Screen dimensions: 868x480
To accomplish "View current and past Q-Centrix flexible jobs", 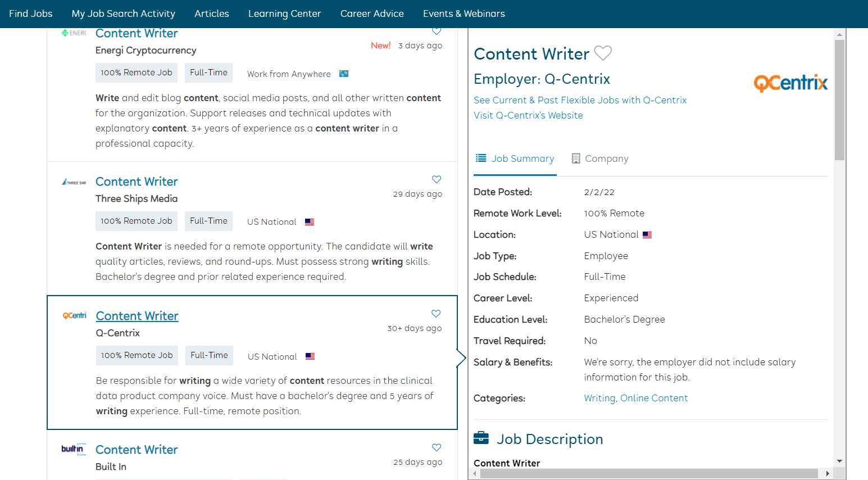I will pyautogui.click(x=580, y=100).
